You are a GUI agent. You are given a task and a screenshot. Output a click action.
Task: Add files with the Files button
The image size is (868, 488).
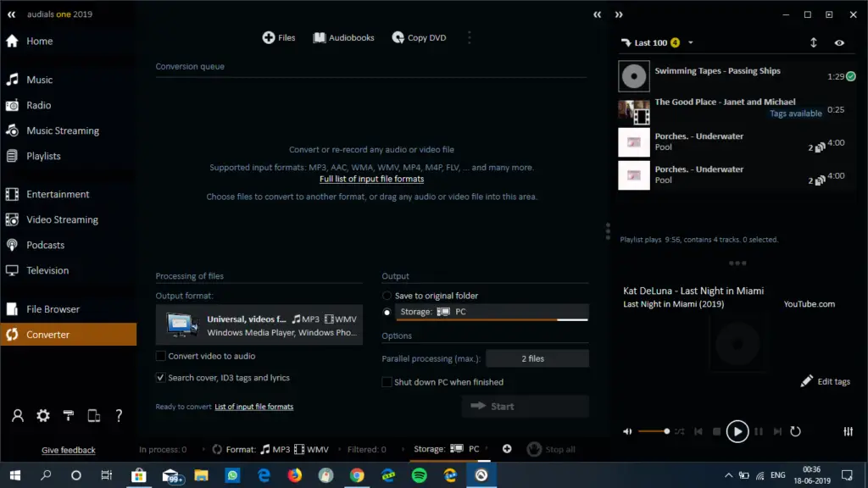point(278,37)
